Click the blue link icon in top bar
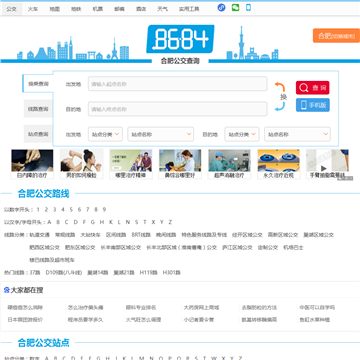This screenshot has height=360, width=360. [221, 8]
